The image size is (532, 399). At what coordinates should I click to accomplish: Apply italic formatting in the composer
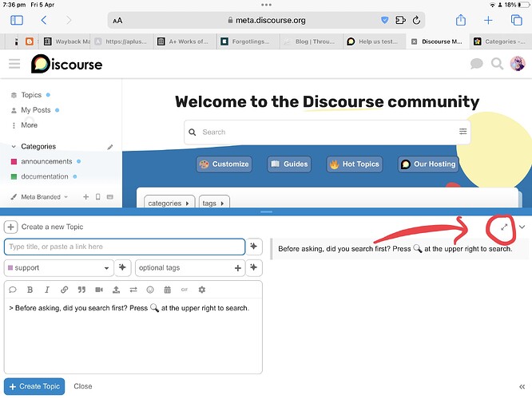coord(47,290)
